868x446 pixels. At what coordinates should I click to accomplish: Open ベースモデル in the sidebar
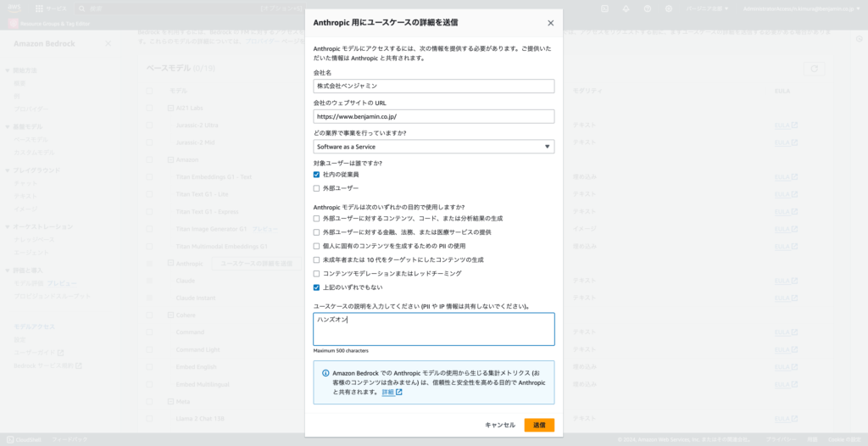click(31, 140)
